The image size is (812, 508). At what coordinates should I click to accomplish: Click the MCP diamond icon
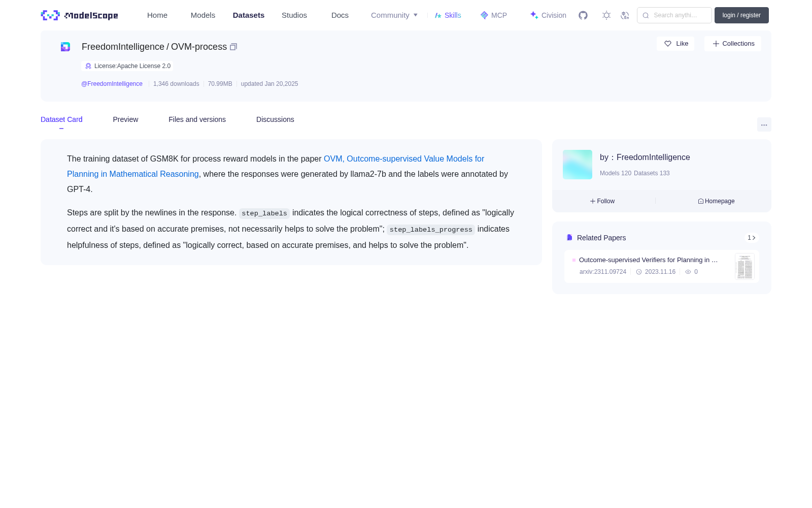(484, 15)
